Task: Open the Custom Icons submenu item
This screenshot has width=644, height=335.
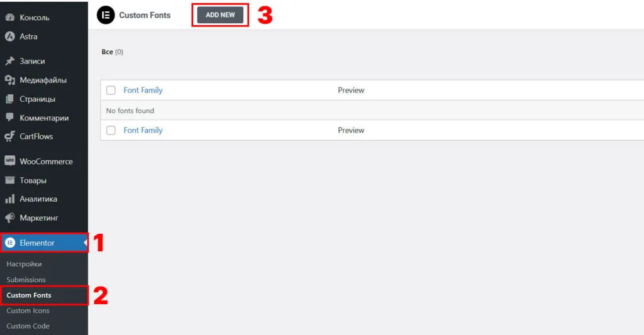Action: click(28, 310)
